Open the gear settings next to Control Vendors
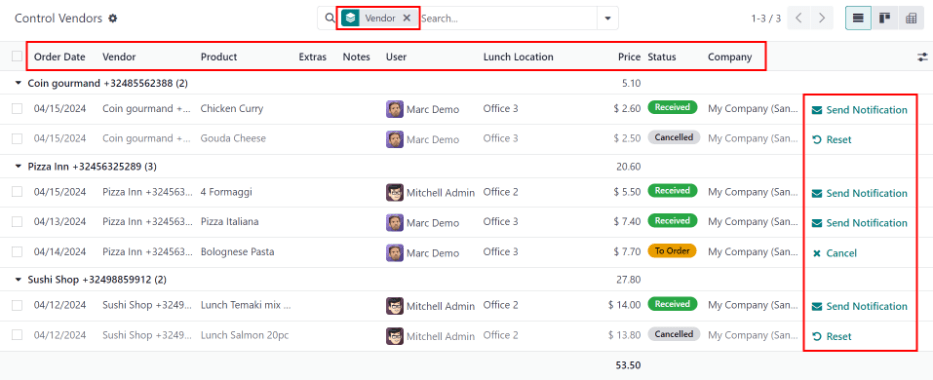Viewport: 933px width, 380px height. point(112,18)
